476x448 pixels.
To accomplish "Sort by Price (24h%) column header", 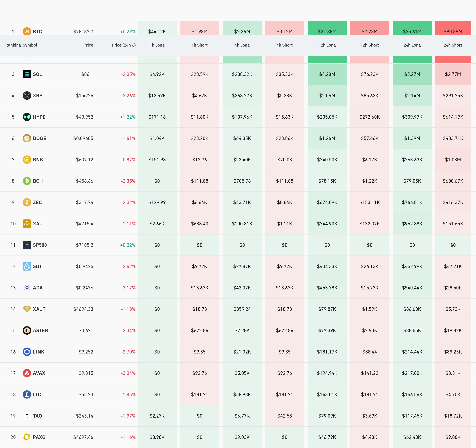I will pos(124,45).
